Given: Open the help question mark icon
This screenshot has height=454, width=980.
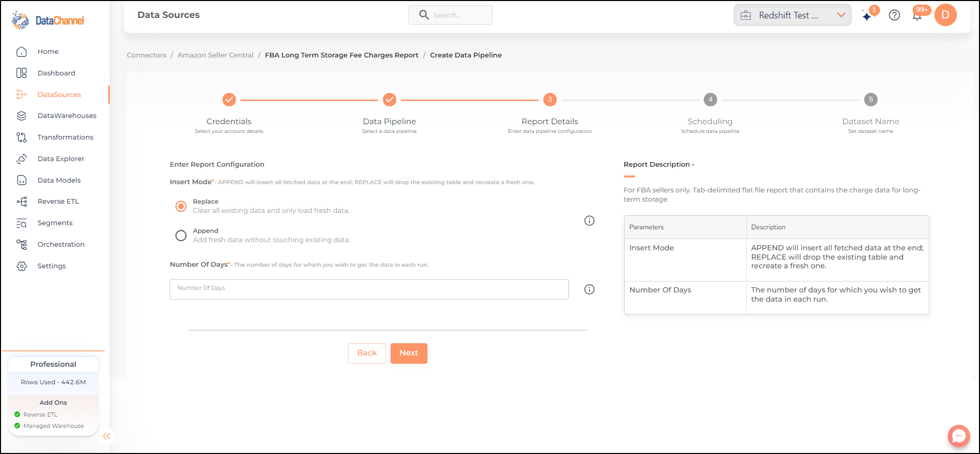Looking at the screenshot, I should tap(894, 15).
